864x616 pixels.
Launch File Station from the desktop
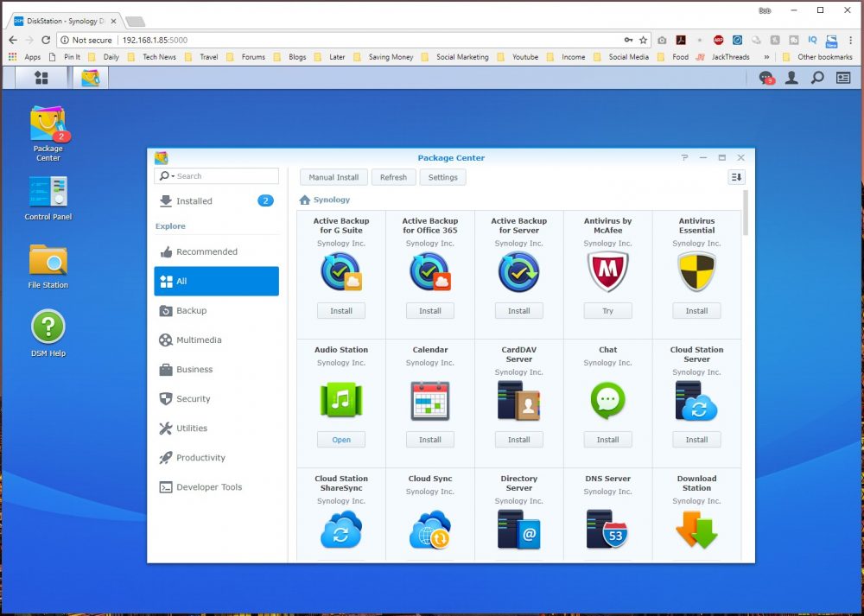(x=48, y=267)
